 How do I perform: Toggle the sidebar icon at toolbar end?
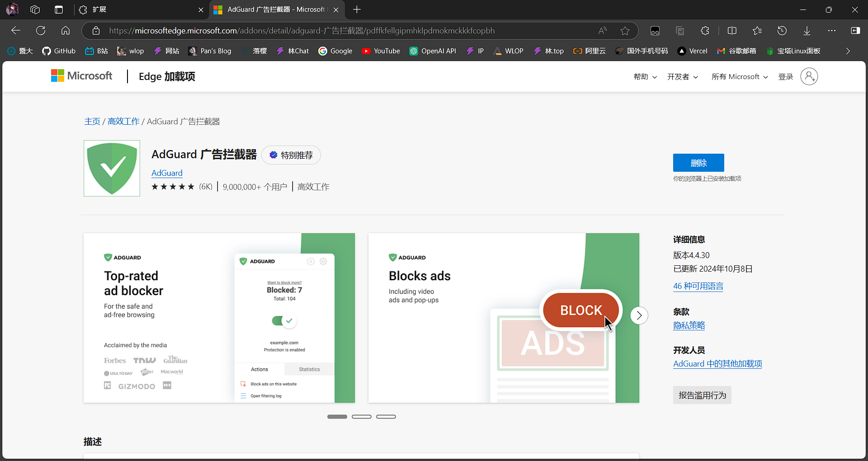click(x=855, y=31)
